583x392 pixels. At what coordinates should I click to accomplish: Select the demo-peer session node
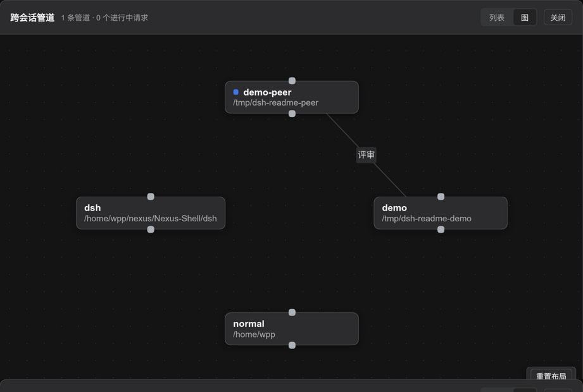click(292, 97)
